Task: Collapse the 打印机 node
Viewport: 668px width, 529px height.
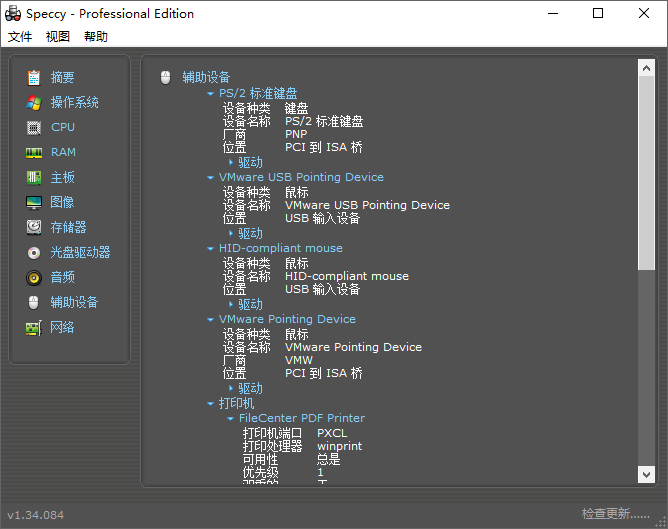Action: 210,403
